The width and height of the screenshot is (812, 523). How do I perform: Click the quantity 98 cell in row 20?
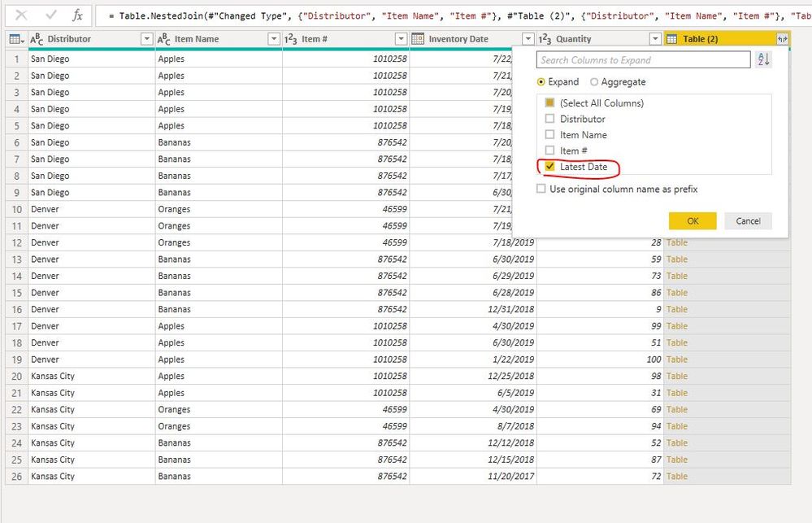coord(600,377)
